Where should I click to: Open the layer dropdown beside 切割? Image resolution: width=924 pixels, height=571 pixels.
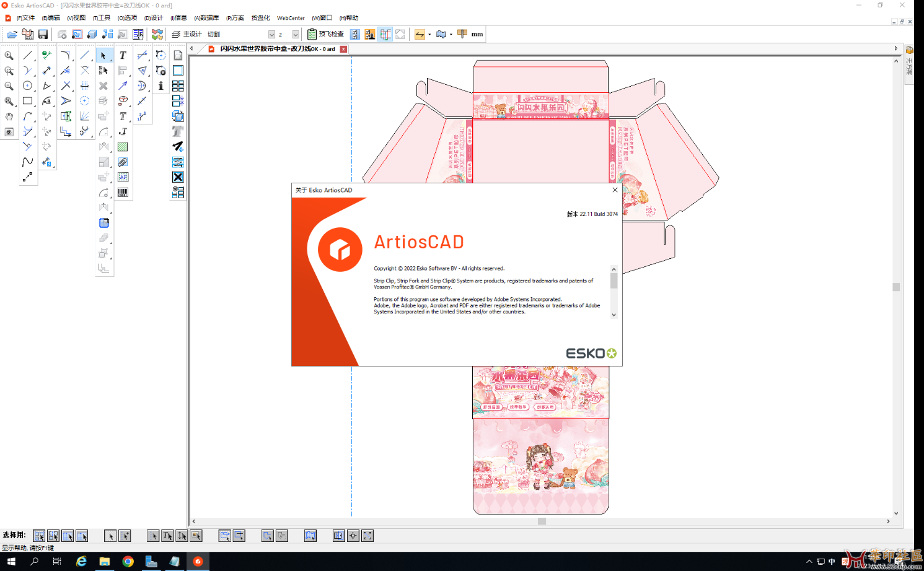pos(271,35)
